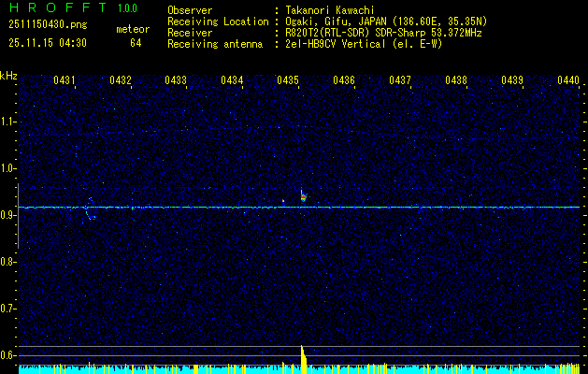Click the 0433 time marker
The width and height of the screenshot is (588, 374).
(176, 80)
